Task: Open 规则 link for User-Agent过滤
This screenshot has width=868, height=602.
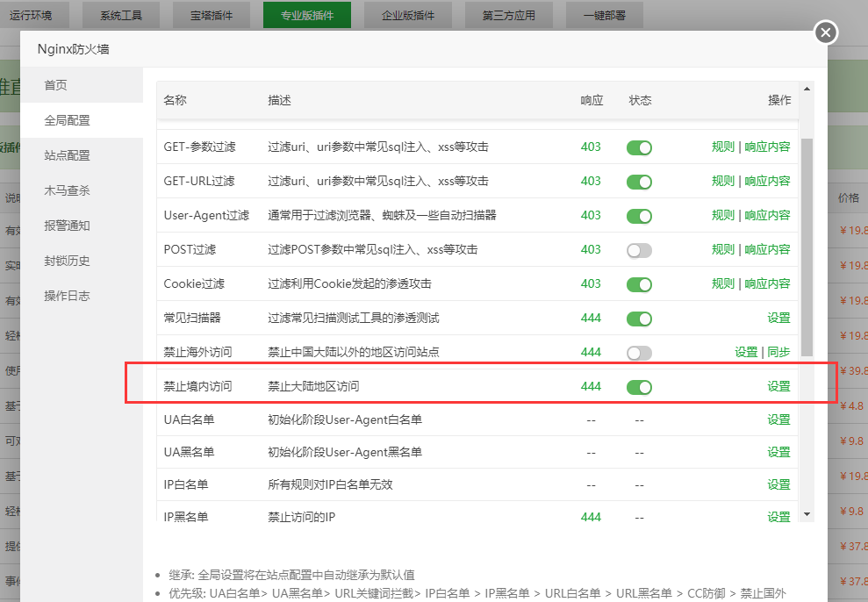Action: pos(723,215)
